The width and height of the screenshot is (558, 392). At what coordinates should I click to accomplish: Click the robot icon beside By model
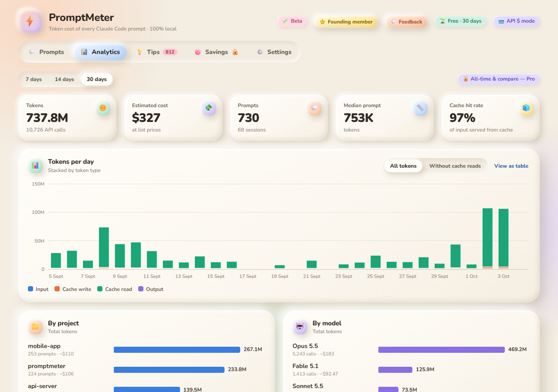[300, 327]
